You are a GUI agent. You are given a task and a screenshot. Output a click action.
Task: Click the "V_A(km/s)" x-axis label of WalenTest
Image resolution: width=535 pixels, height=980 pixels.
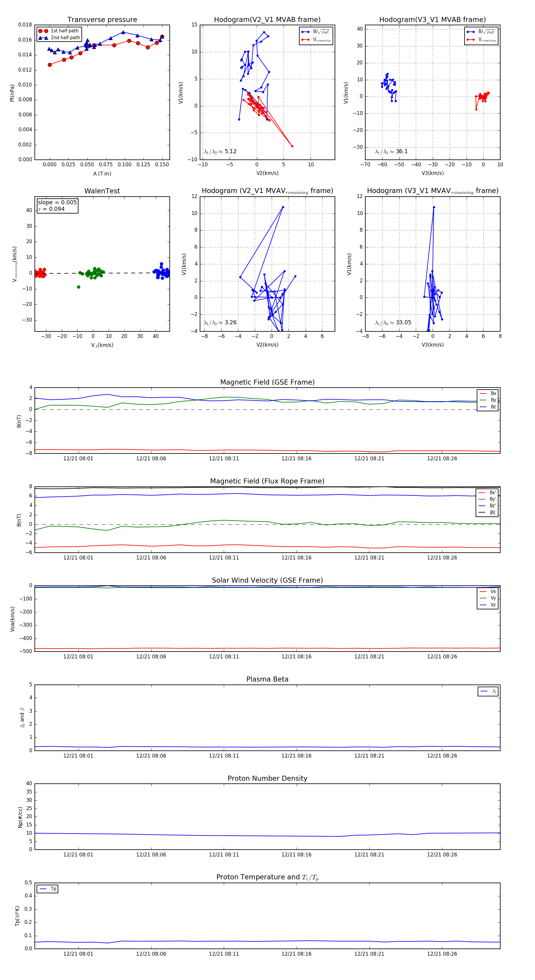coord(102,345)
